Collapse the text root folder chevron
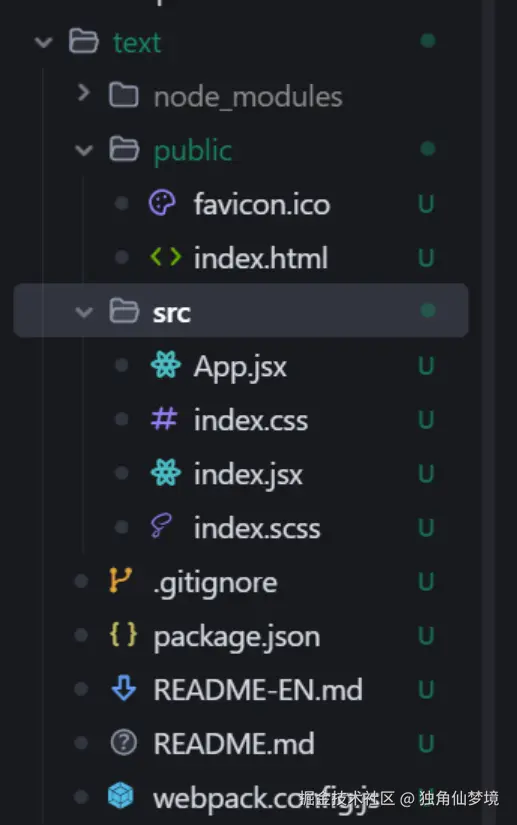Image resolution: width=517 pixels, height=825 pixels. click(44, 42)
